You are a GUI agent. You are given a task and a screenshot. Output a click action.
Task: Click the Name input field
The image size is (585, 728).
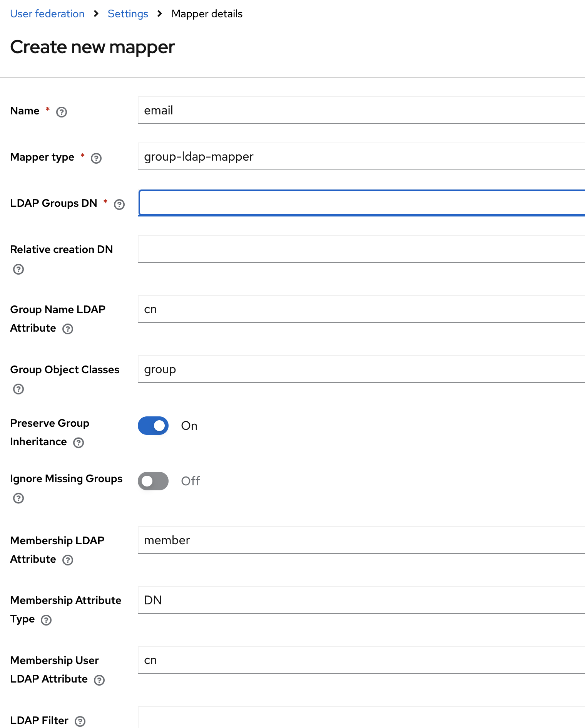[x=361, y=111]
